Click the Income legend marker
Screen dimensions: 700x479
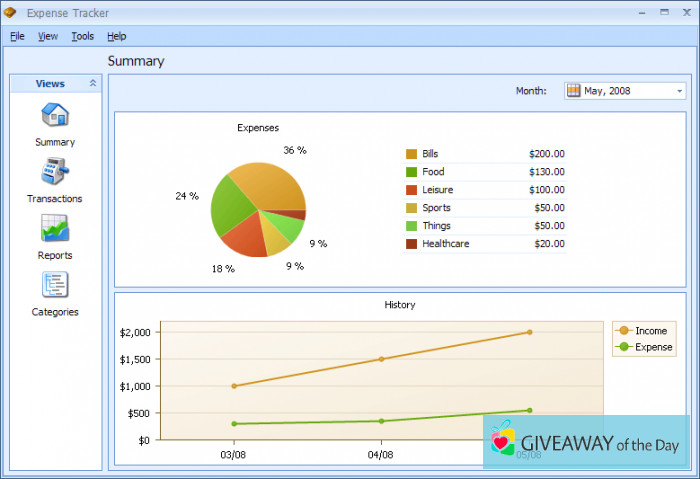click(x=625, y=331)
